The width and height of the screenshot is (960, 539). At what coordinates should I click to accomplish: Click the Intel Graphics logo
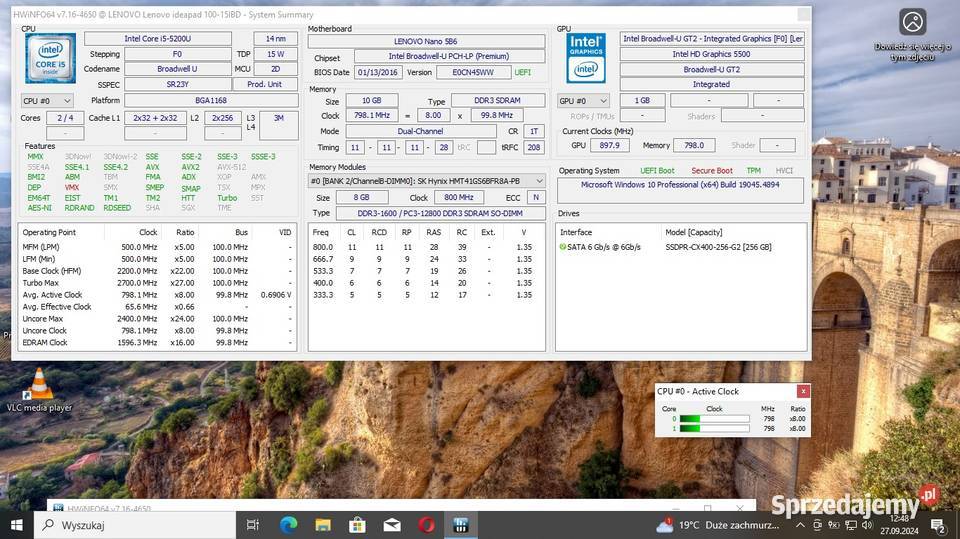585,58
